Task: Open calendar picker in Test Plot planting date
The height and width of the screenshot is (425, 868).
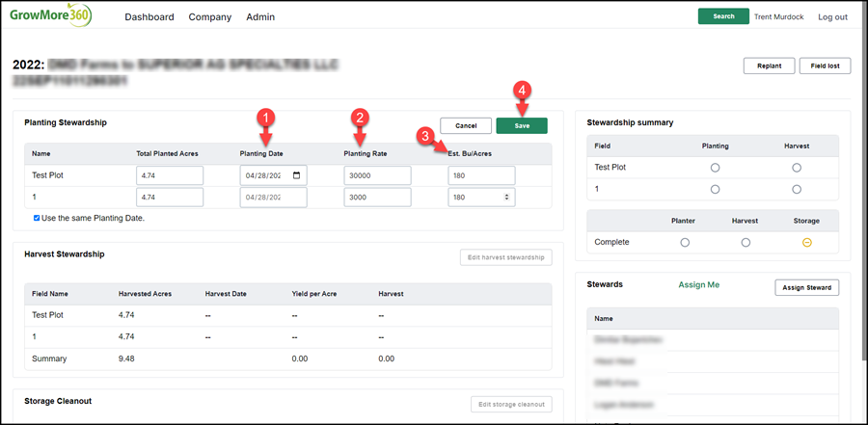Action: (x=297, y=175)
